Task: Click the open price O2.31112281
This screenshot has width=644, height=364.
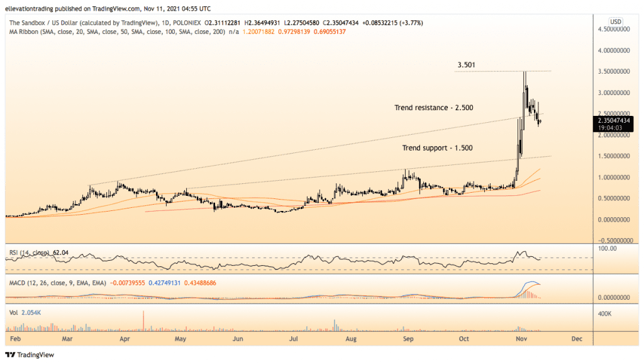Action: [x=222, y=23]
